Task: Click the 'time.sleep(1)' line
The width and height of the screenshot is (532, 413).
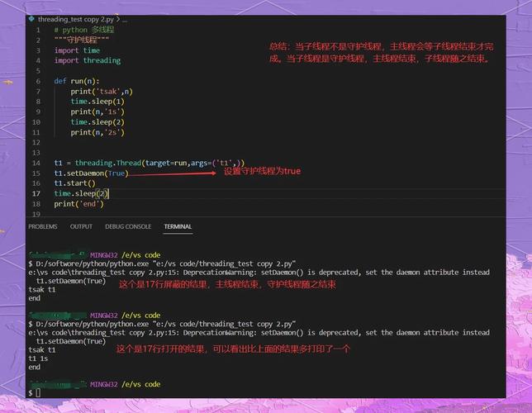Action: (x=97, y=102)
